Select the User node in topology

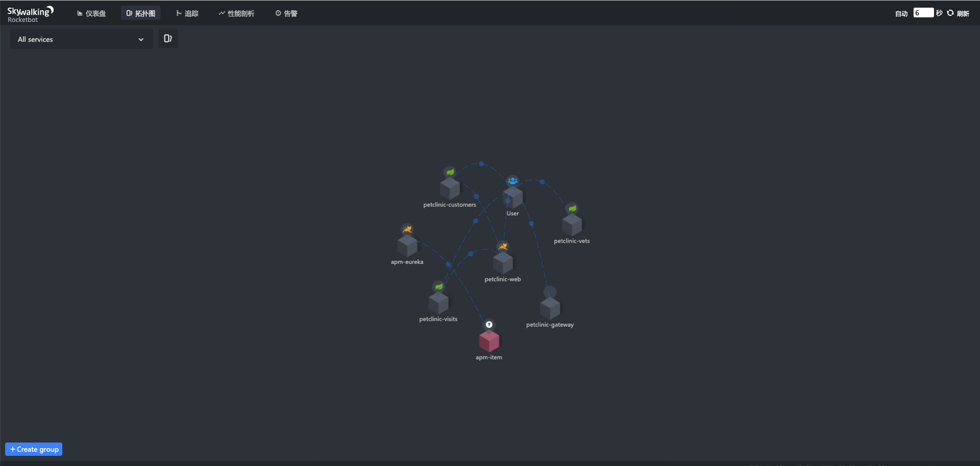click(x=512, y=197)
